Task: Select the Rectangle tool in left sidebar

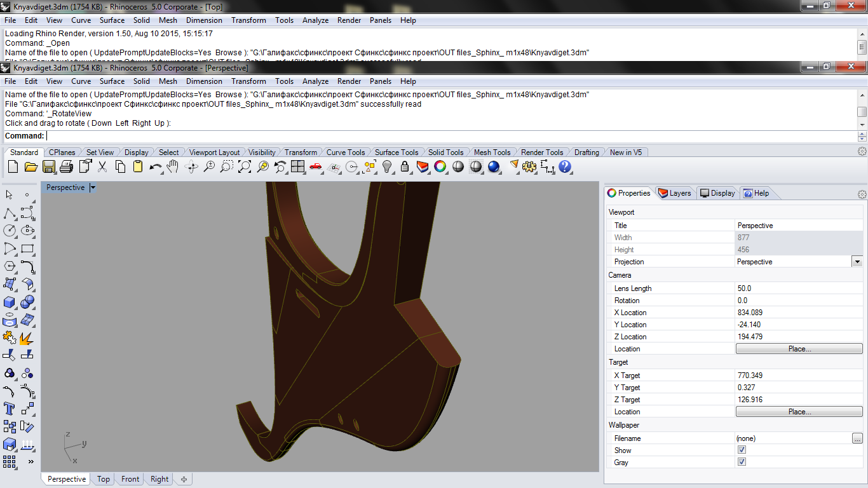Action: pyautogui.click(x=27, y=248)
